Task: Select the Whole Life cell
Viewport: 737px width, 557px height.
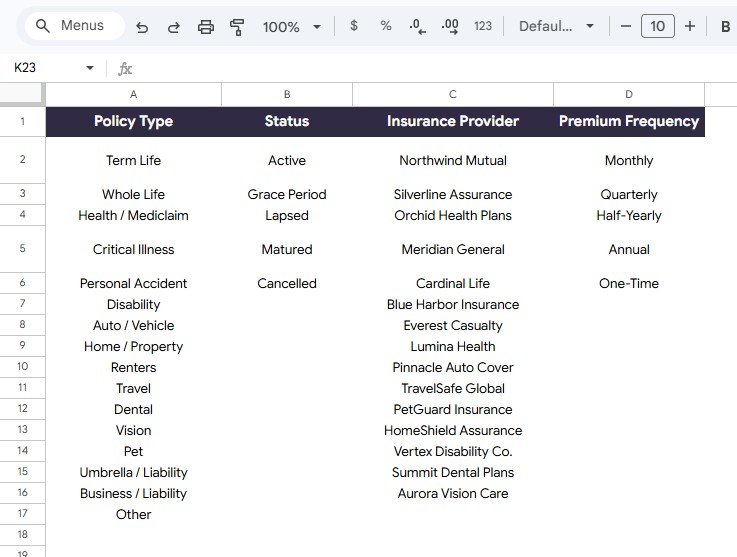Action: click(x=133, y=194)
